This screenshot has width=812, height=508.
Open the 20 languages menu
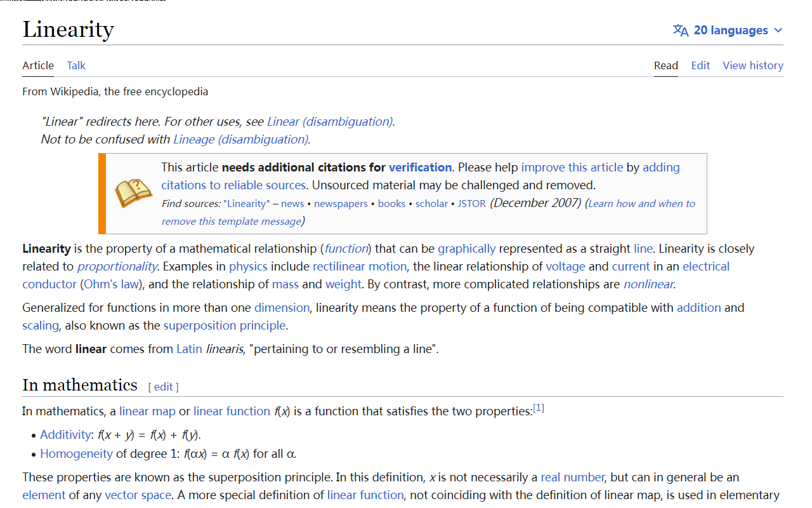point(728,30)
